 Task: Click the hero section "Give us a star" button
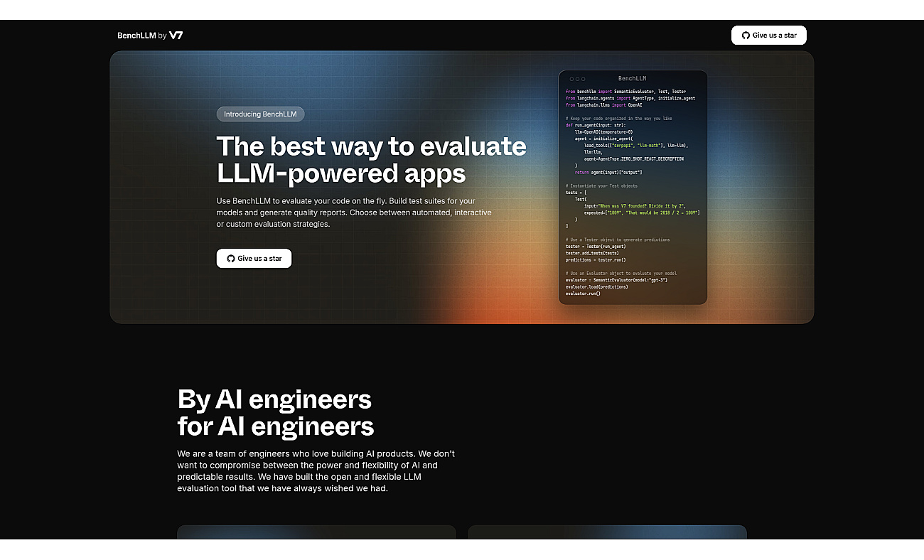click(x=254, y=259)
